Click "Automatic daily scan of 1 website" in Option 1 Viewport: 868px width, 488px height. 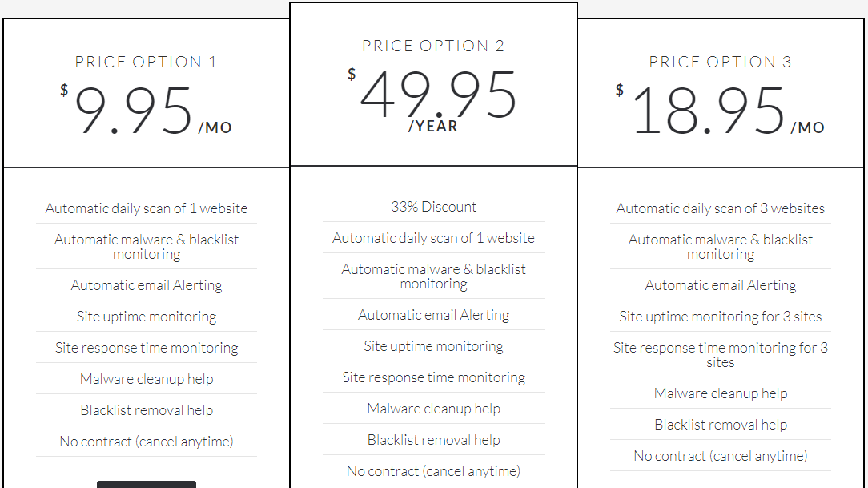point(147,208)
